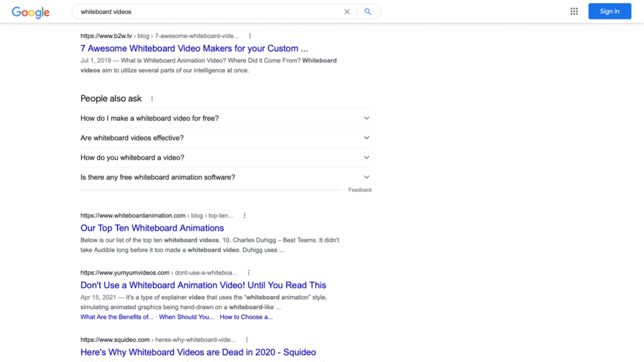Viewport: 644px width, 362px height.
Task: Expand chevron for make whiteboard video free
Action: point(367,118)
